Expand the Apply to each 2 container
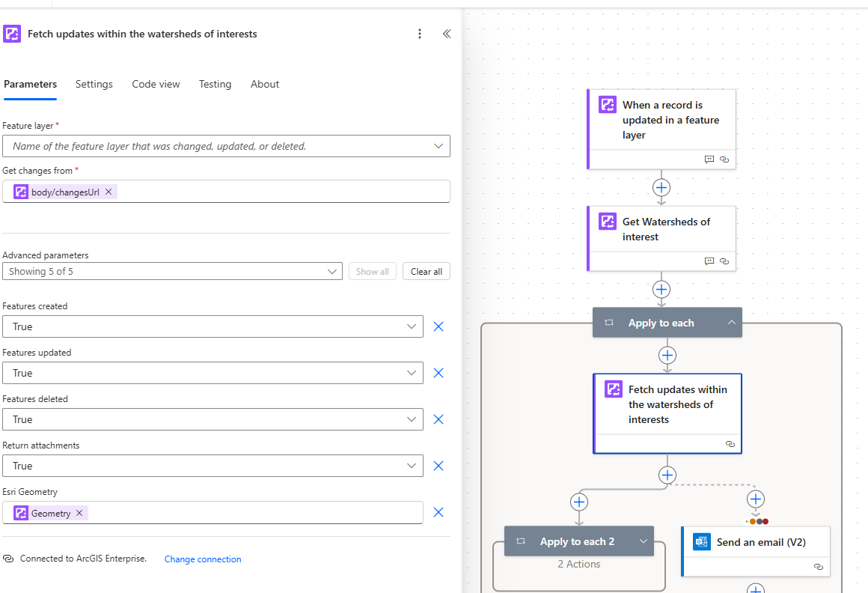This screenshot has width=868, height=593. point(642,541)
